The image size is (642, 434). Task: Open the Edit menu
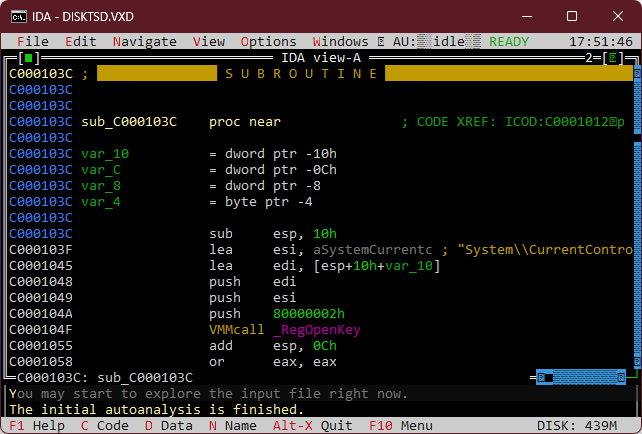tap(81, 42)
